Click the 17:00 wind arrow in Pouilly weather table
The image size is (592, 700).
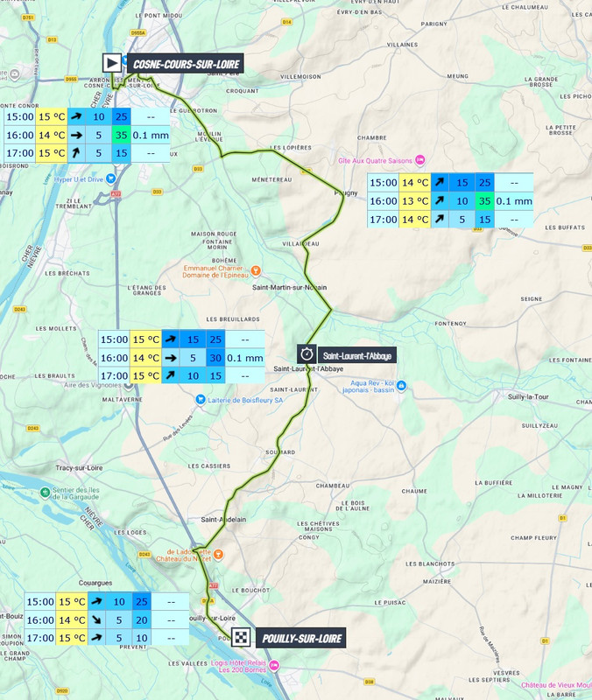coord(96,638)
